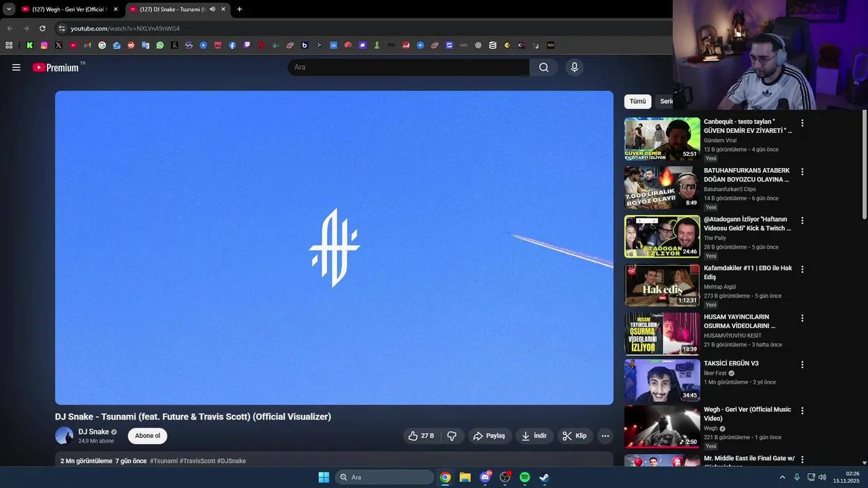This screenshot has height=488, width=868.
Task: Open a new browser tab
Action: [x=239, y=9]
